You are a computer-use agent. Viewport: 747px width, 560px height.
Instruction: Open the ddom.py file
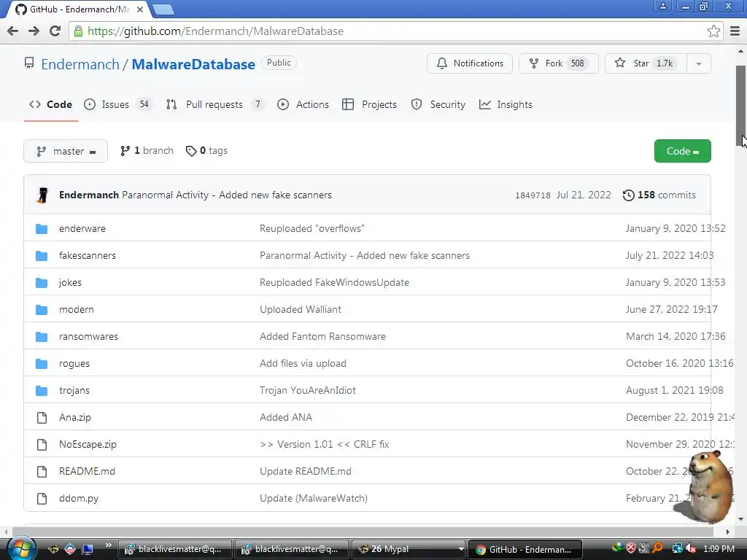tap(79, 499)
